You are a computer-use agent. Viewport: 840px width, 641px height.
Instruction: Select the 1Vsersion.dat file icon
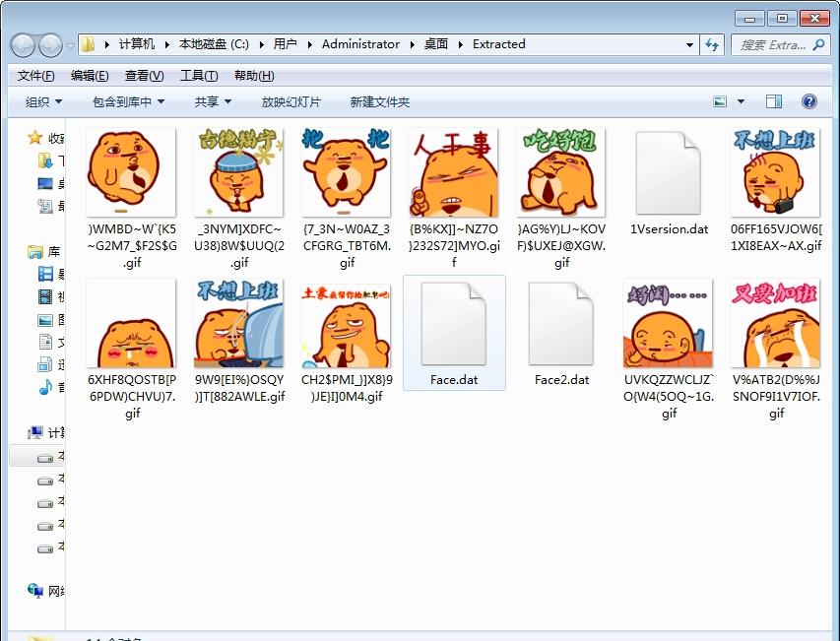tap(669, 173)
